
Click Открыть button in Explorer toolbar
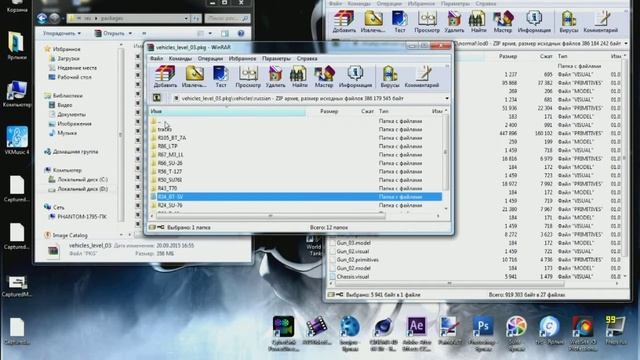(109, 33)
